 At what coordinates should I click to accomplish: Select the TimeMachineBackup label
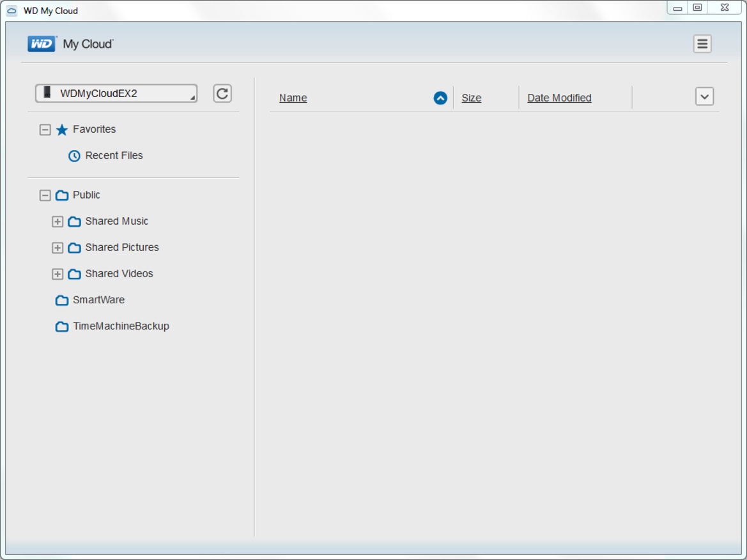(121, 326)
